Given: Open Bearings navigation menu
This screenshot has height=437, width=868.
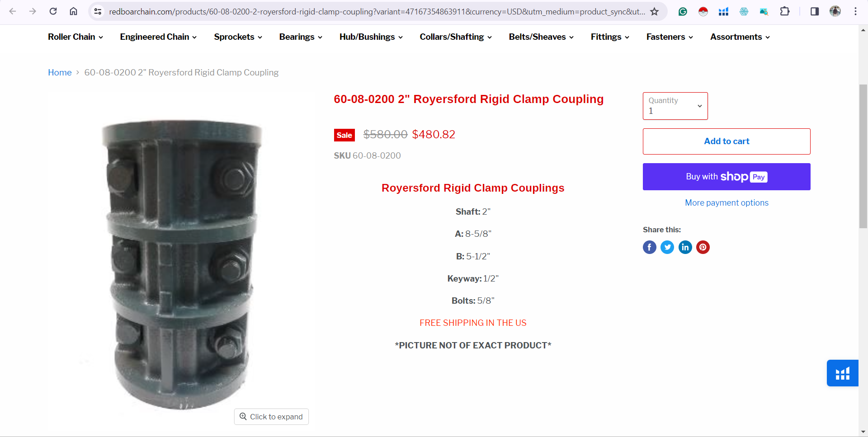Looking at the screenshot, I should point(301,37).
